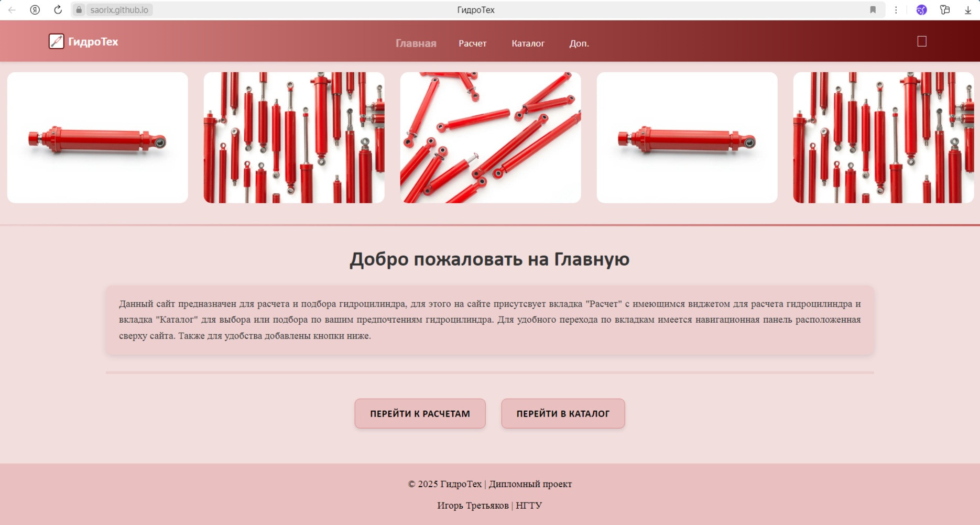
Task: Bookmark this page using the bookmark icon
Action: 873,10
